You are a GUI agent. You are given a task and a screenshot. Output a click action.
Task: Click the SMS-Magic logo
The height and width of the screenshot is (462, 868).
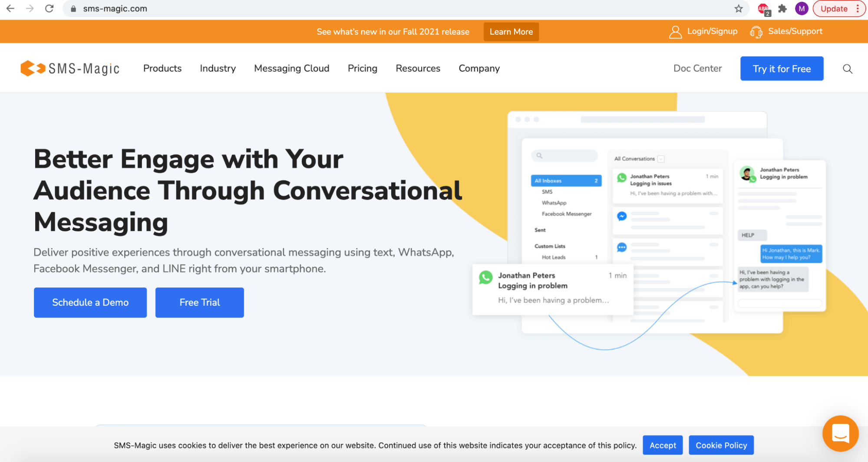[70, 69]
